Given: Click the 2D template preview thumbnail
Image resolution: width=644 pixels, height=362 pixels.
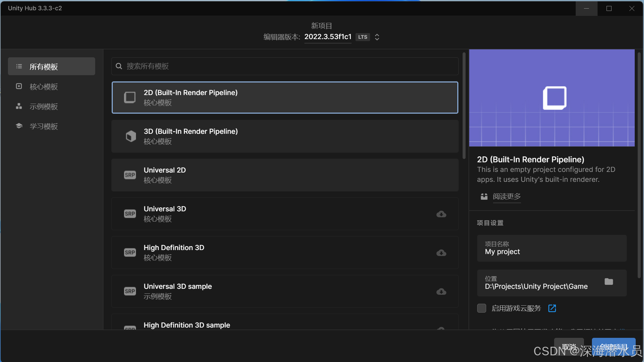Looking at the screenshot, I should 551,98.
